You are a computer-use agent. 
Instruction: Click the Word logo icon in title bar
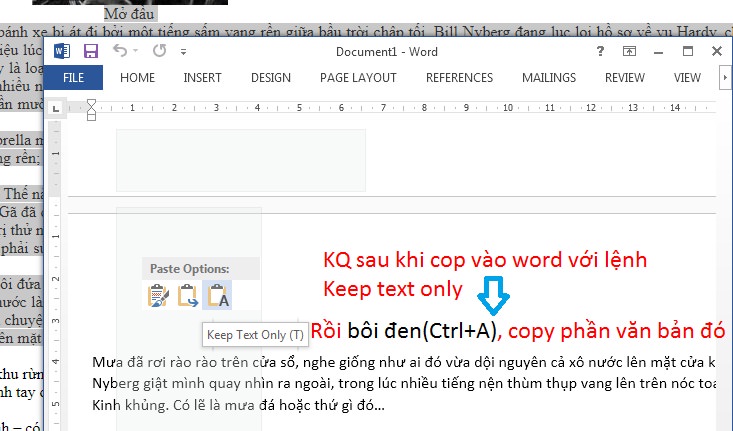pyautogui.click(x=63, y=51)
